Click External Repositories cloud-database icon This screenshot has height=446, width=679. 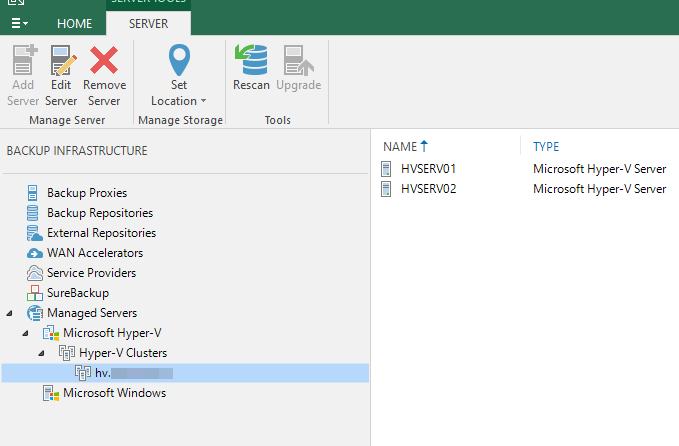click(x=34, y=233)
